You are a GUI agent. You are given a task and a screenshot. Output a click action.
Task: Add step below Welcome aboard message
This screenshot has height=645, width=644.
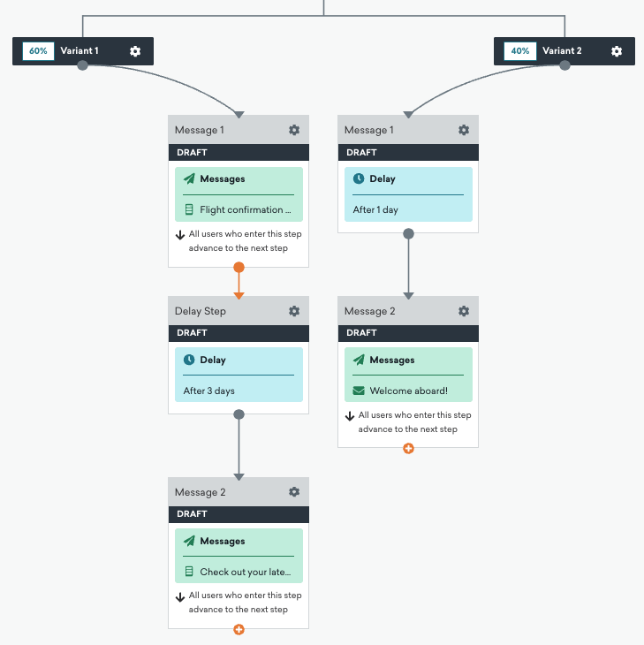click(408, 448)
